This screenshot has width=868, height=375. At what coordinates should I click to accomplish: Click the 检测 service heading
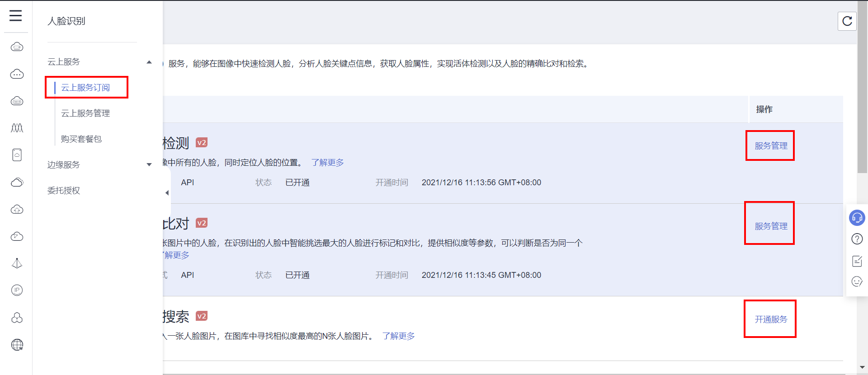[x=176, y=143]
